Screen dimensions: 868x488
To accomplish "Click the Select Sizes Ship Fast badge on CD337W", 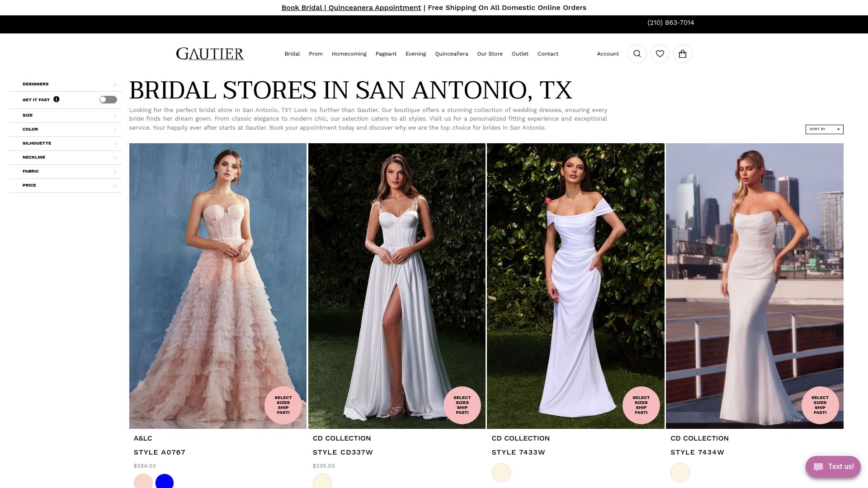I will pos(462,405).
